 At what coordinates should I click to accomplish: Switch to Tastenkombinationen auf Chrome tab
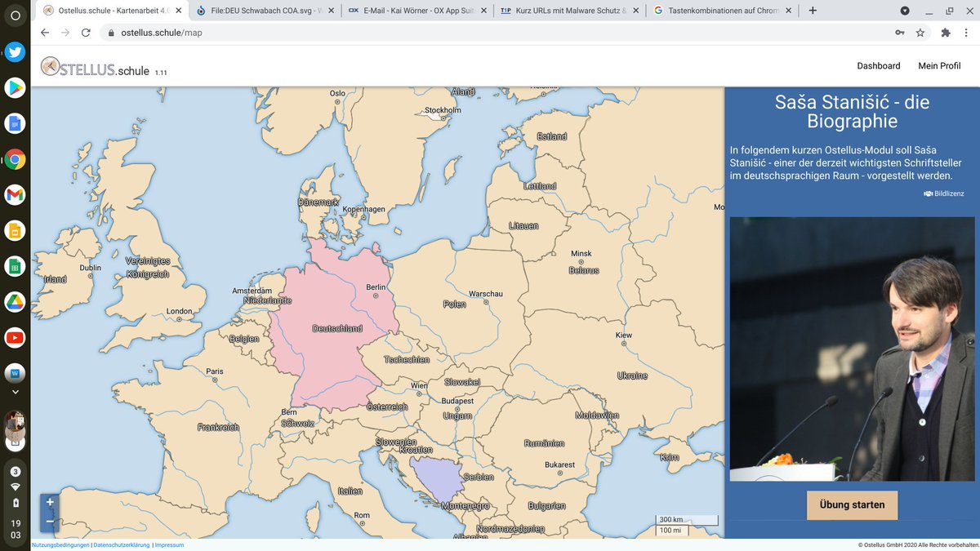(x=722, y=11)
